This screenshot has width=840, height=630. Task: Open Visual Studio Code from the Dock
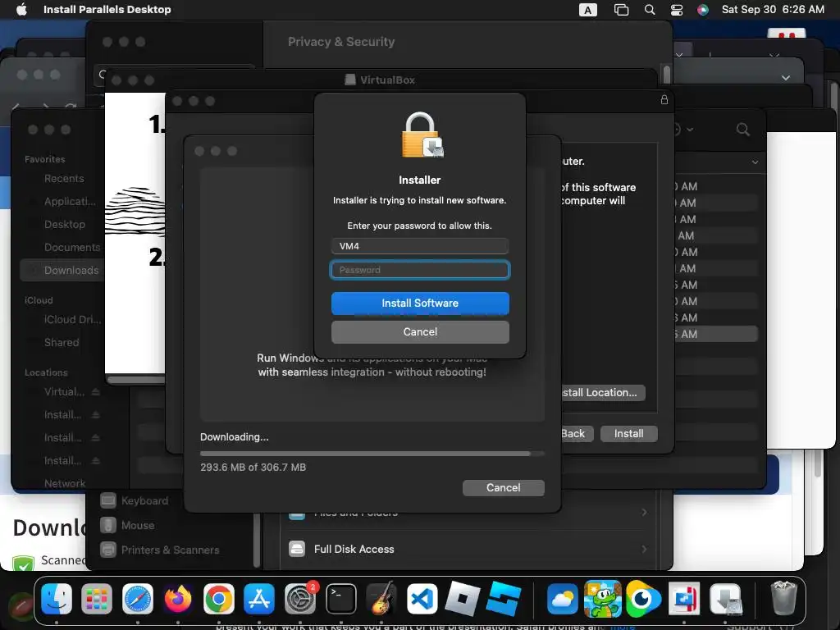(x=422, y=599)
